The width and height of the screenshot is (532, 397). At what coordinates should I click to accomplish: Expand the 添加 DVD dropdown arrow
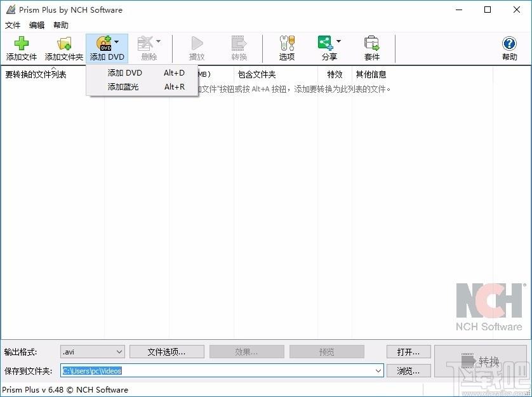point(116,42)
